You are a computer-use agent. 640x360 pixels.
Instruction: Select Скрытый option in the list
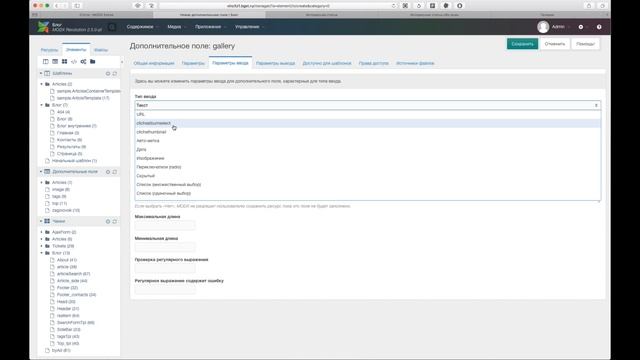(x=368, y=176)
